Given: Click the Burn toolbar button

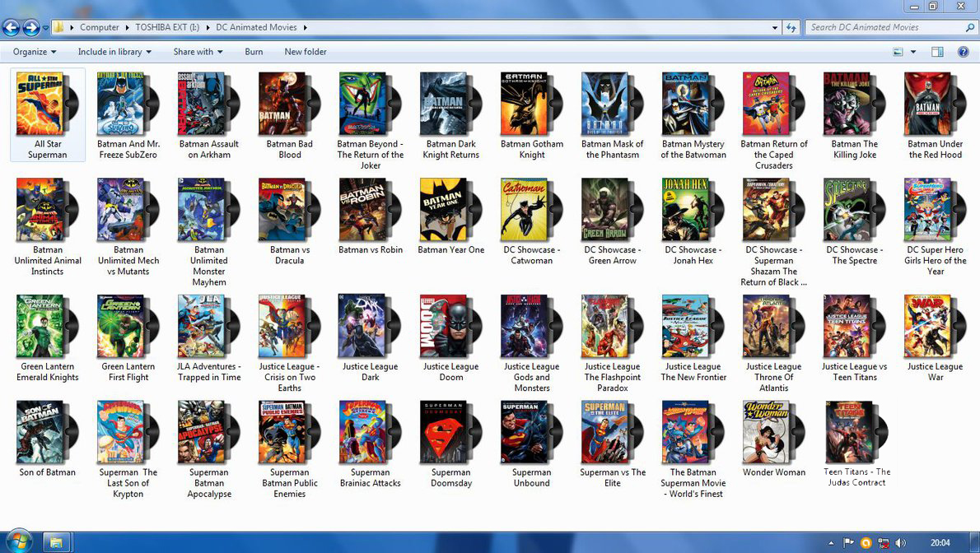Looking at the screenshot, I should [254, 52].
